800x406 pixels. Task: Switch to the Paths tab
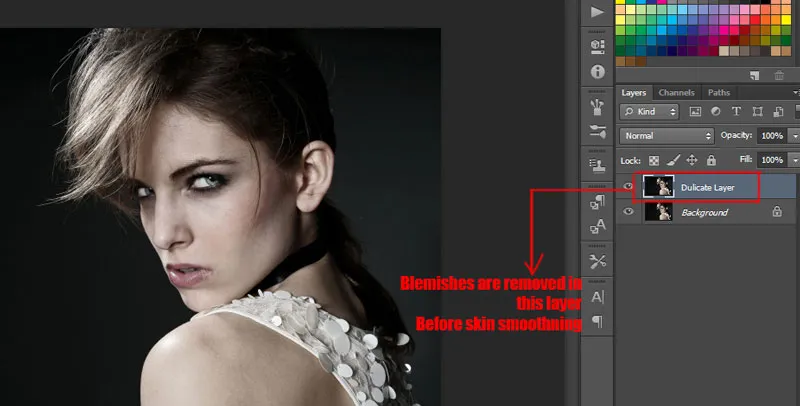(x=719, y=92)
